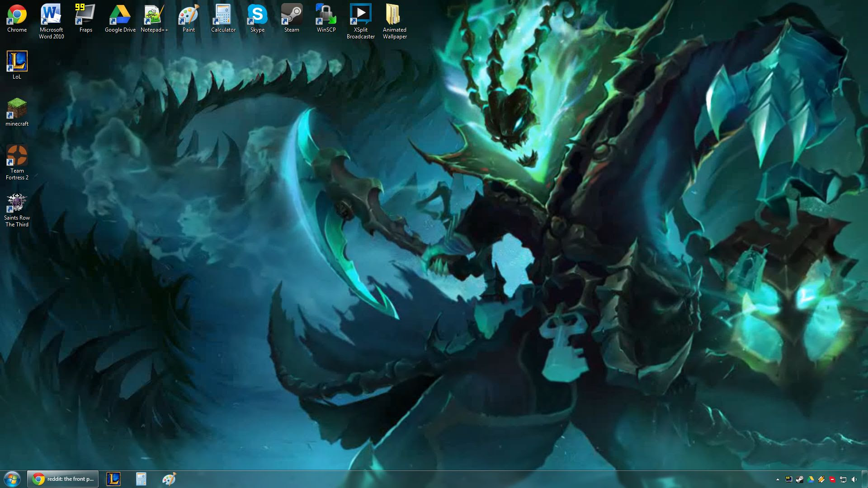Screen dimensions: 868x488
Task: Select the minecraft desktop shortcut
Action: click(x=17, y=113)
